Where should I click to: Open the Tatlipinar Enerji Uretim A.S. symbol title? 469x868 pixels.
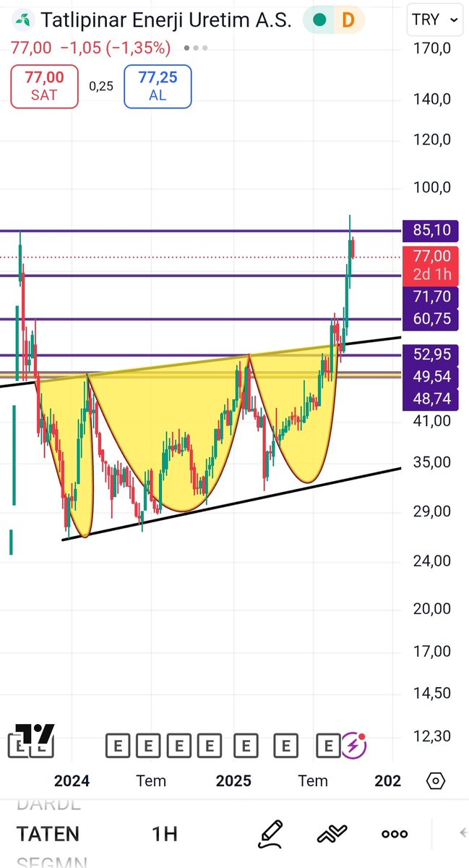(x=165, y=20)
